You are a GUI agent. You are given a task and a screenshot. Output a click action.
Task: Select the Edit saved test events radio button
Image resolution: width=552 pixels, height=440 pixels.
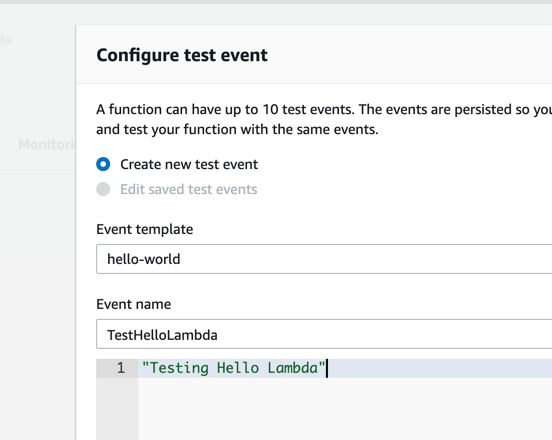(x=103, y=189)
